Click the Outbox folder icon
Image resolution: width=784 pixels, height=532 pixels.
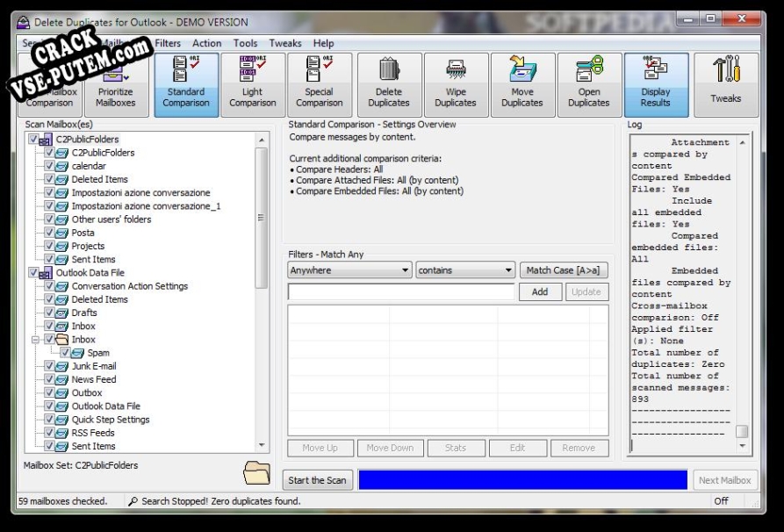tap(62, 393)
